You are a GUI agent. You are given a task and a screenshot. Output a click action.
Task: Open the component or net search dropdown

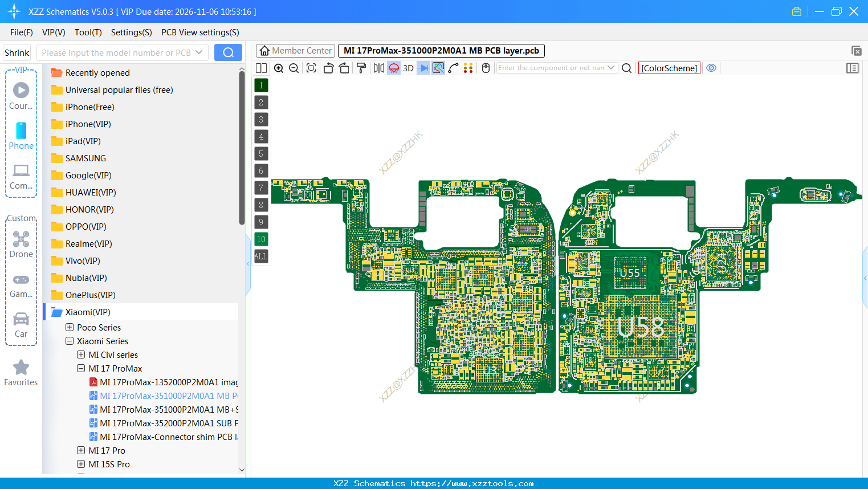pos(611,68)
